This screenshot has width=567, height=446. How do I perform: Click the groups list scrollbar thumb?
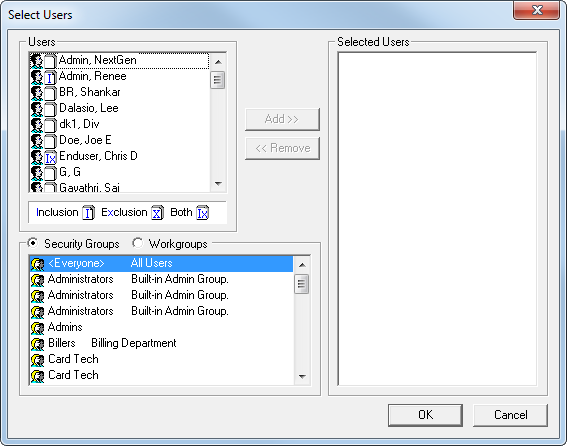[x=302, y=284]
